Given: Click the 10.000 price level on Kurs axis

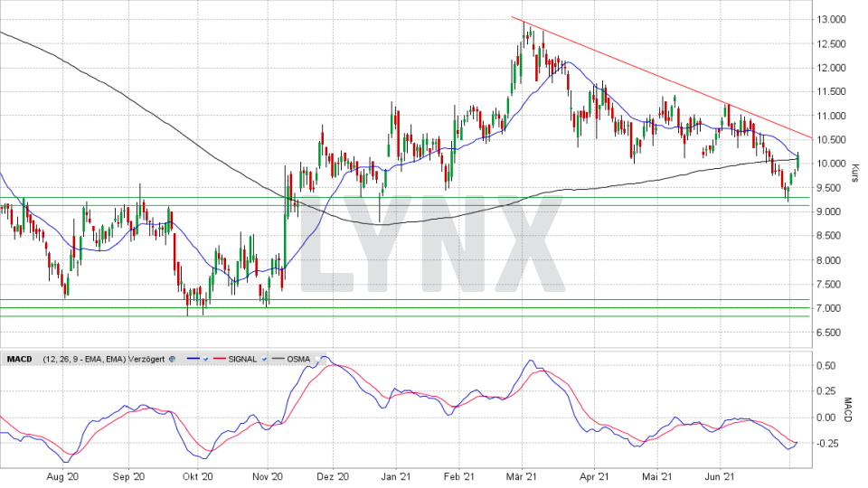Looking at the screenshot, I should [832, 164].
